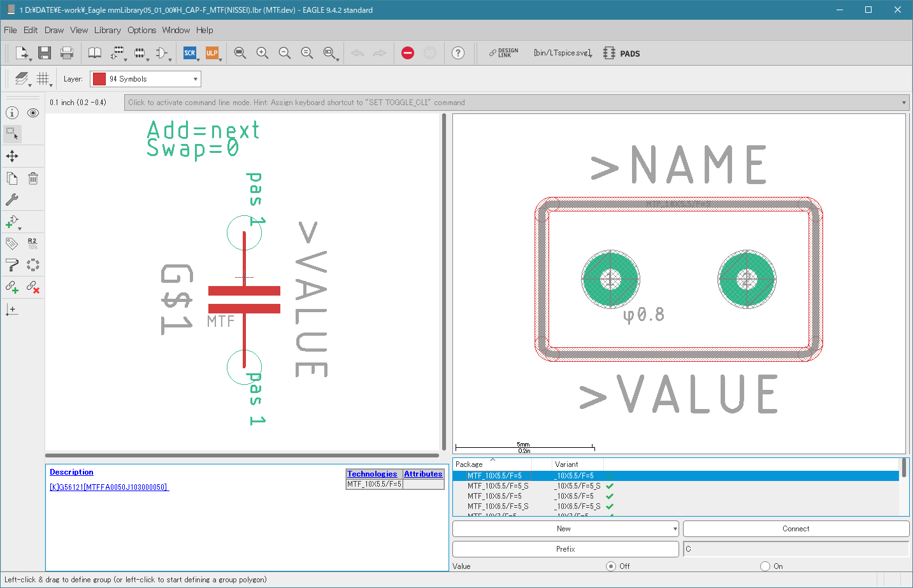Click the Print icon
The image size is (913, 588).
click(67, 53)
